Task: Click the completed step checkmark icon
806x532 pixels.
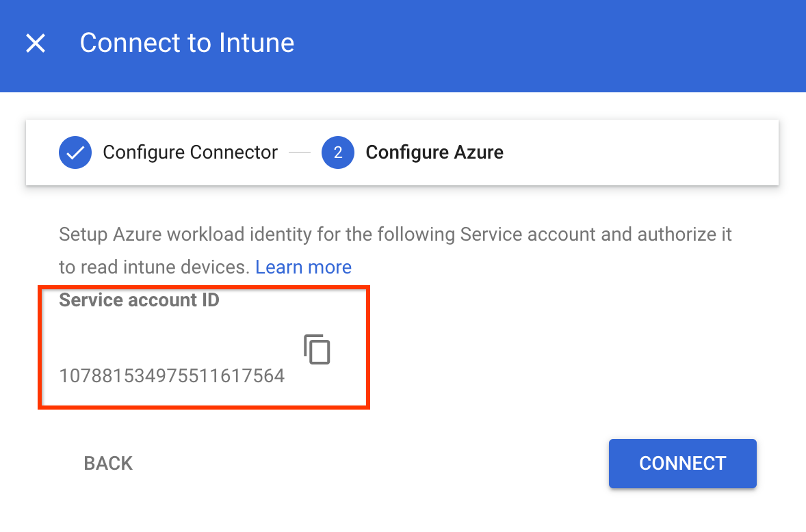Action: pyautogui.click(x=75, y=152)
